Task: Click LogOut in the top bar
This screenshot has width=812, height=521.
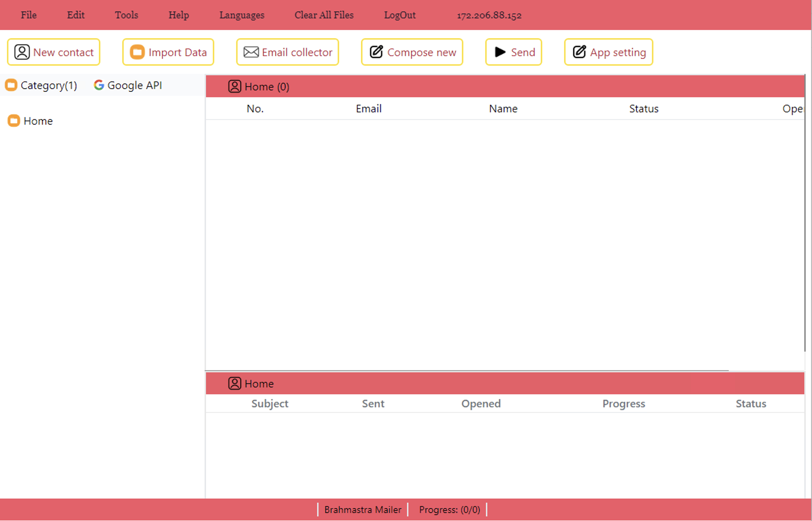Action: click(x=399, y=15)
